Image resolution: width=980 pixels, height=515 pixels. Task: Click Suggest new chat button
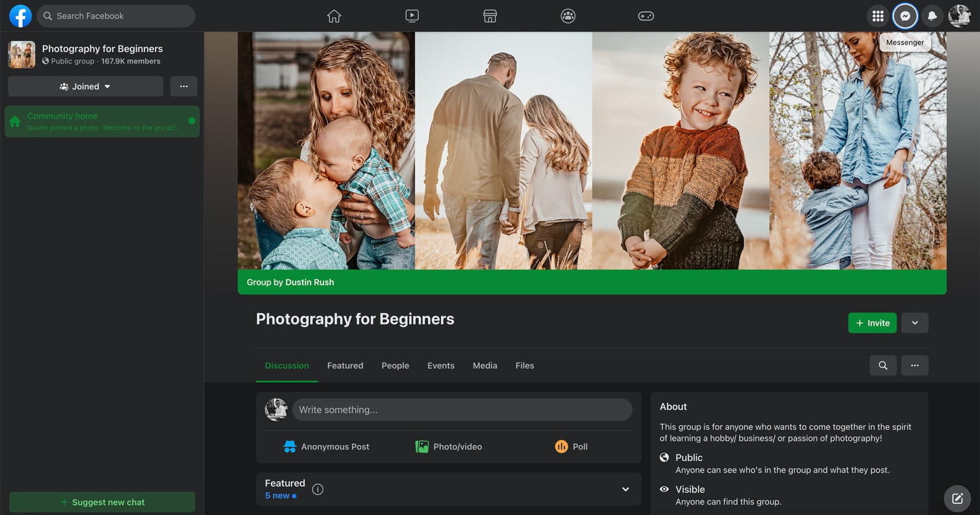[x=102, y=502]
